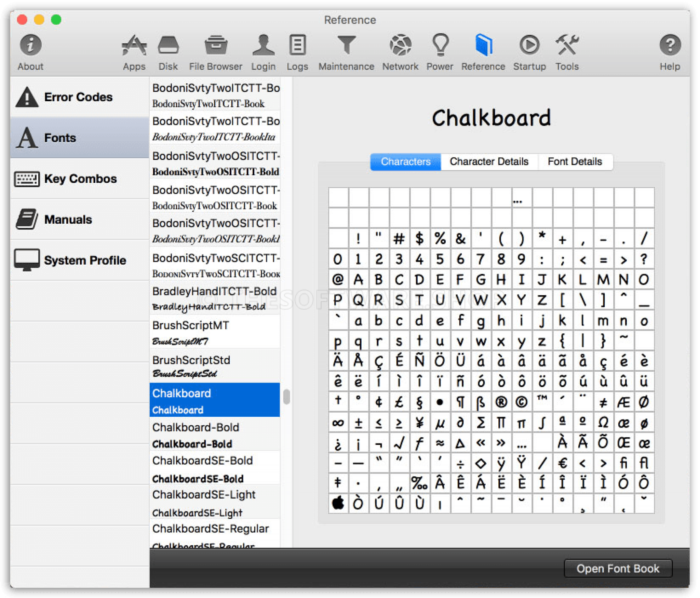The image size is (700, 598).
Task: Open Key Combos sidebar item
Action: 80,178
